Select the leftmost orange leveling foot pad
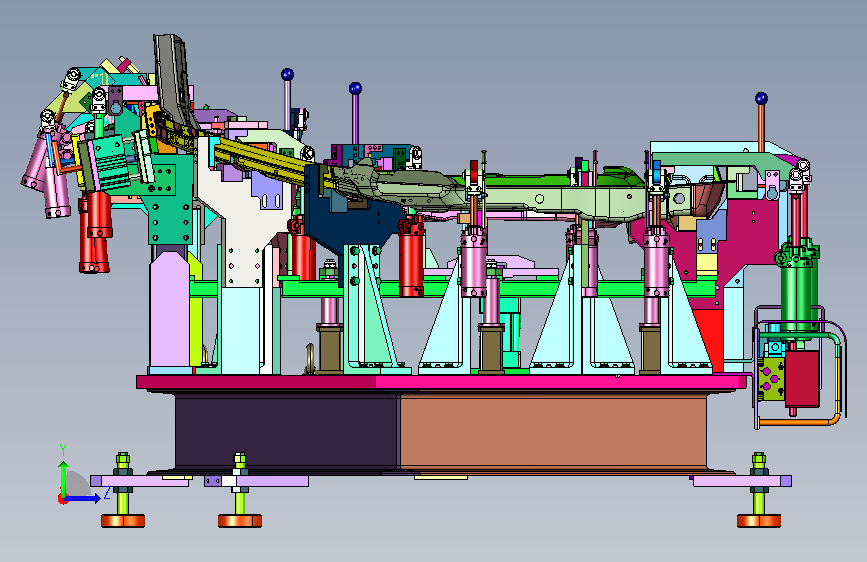867x562 pixels. pyautogui.click(x=123, y=521)
